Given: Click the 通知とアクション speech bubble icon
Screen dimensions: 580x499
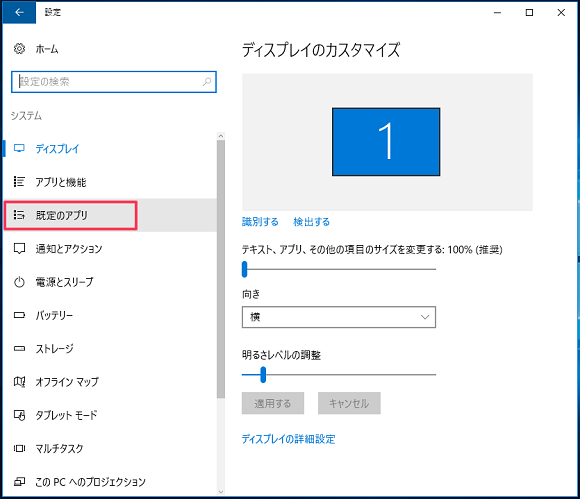Looking at the screenshot, I should [x=19, y=248].
